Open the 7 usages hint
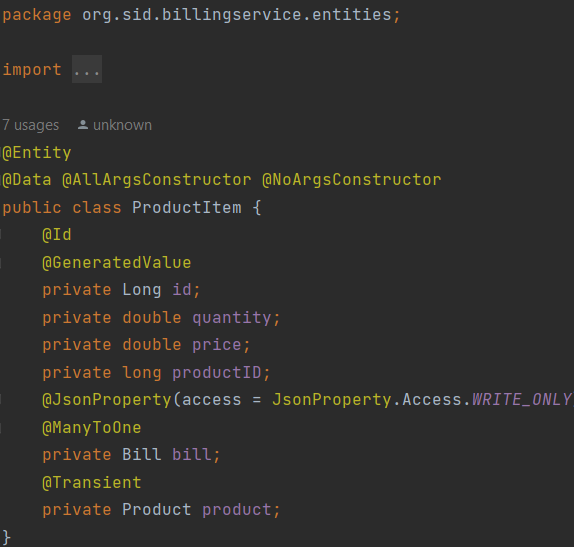This screenshot has width=574, height=547. tap(30, 125)
